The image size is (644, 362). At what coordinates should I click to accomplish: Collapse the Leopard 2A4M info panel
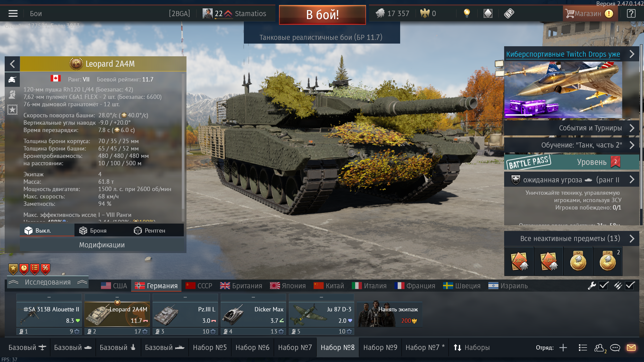tap(12, 64)
